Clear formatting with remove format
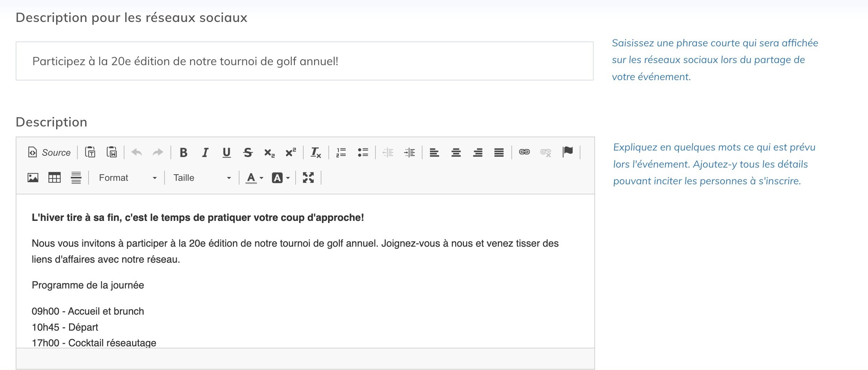The image size is (868, 370). click(x=315, y=152)
